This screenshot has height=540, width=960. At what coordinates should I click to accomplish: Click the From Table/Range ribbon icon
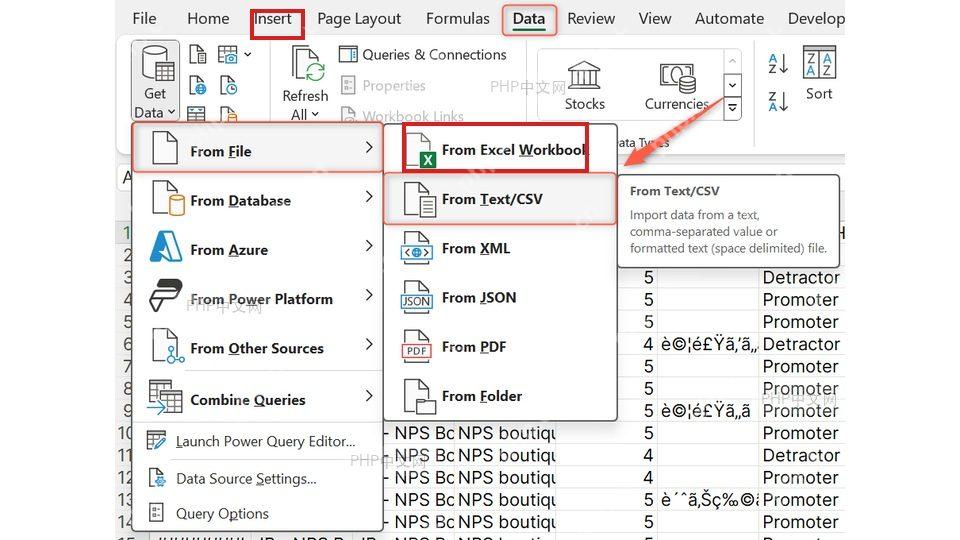point(196,114)
